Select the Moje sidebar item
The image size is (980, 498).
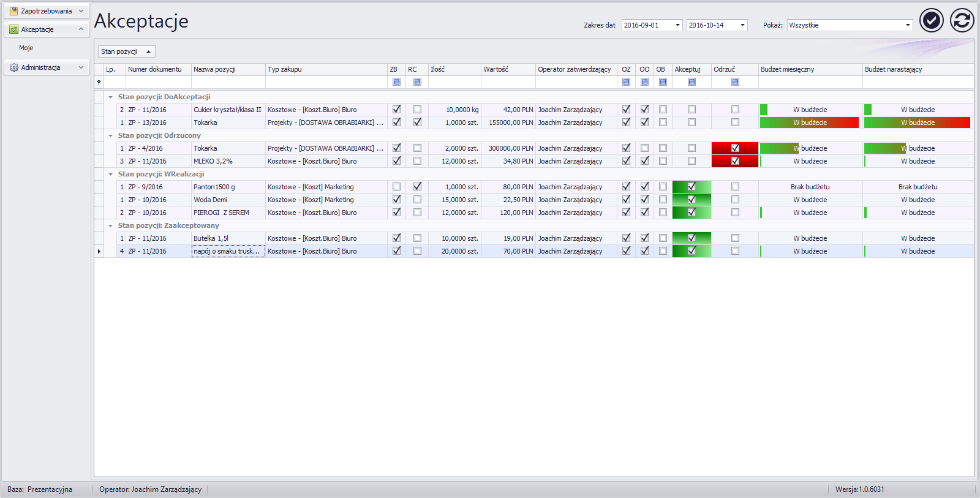[26, 48]
